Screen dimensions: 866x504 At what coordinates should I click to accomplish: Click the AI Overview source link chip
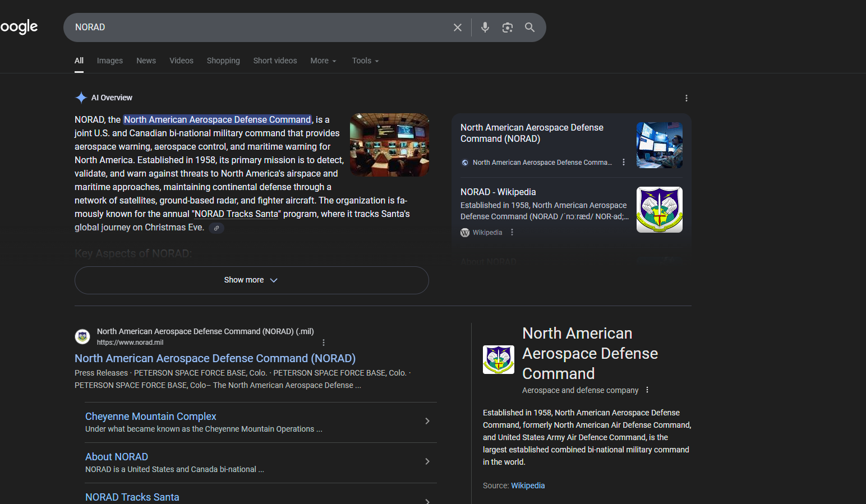click(216, 228)
